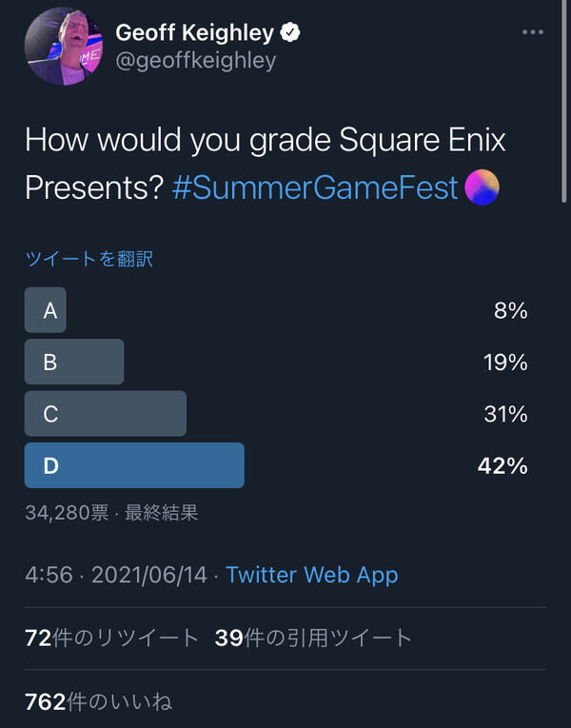The height and width of the screenshot is (728, 571).
Task: Open the #SummerGameFest hashtag link
Action: pos(315,187)
